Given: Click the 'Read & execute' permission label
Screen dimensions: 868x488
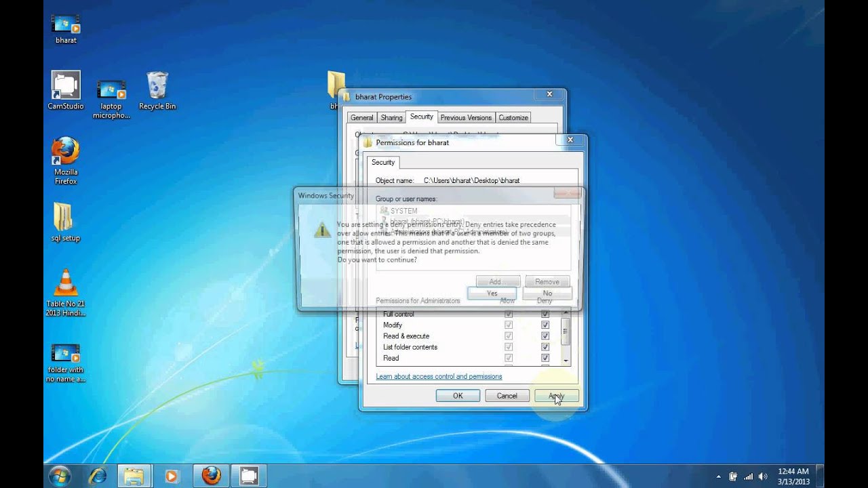Looking at the screenshot, I should 406,336.
